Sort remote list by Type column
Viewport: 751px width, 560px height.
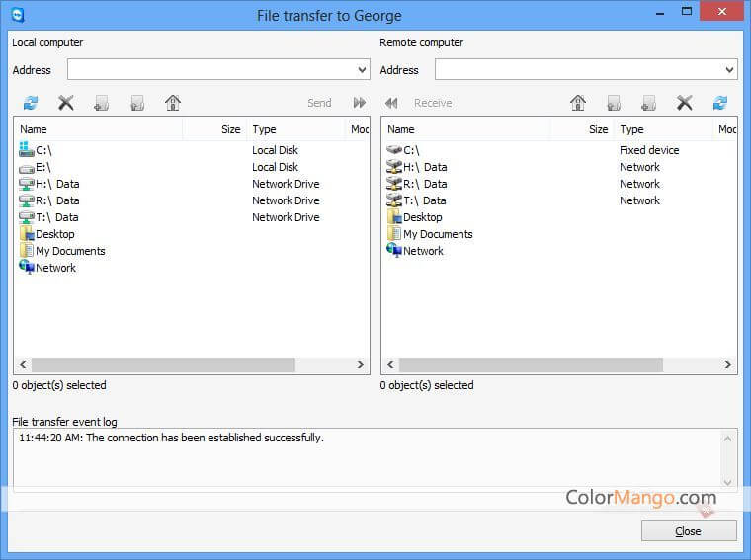pos(662,129)
